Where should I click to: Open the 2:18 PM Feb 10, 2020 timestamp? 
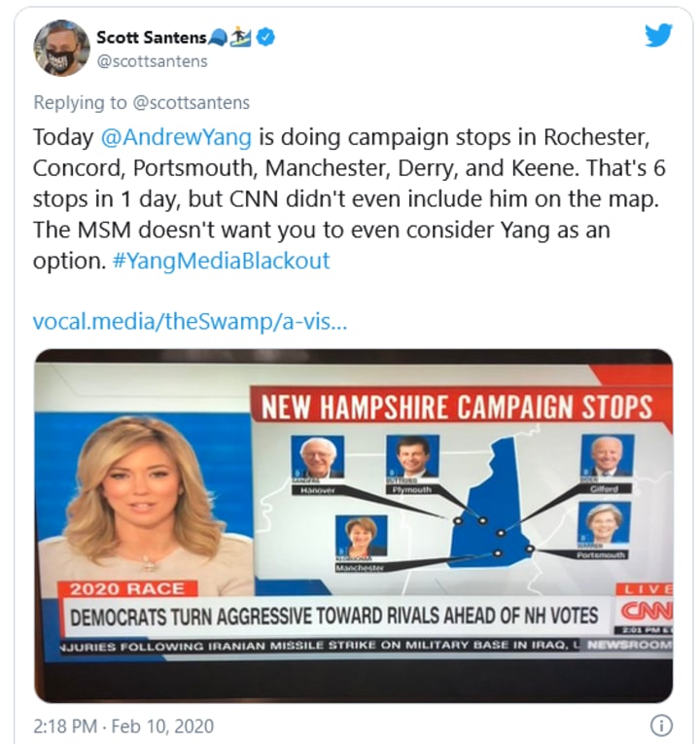click(123, 726)
